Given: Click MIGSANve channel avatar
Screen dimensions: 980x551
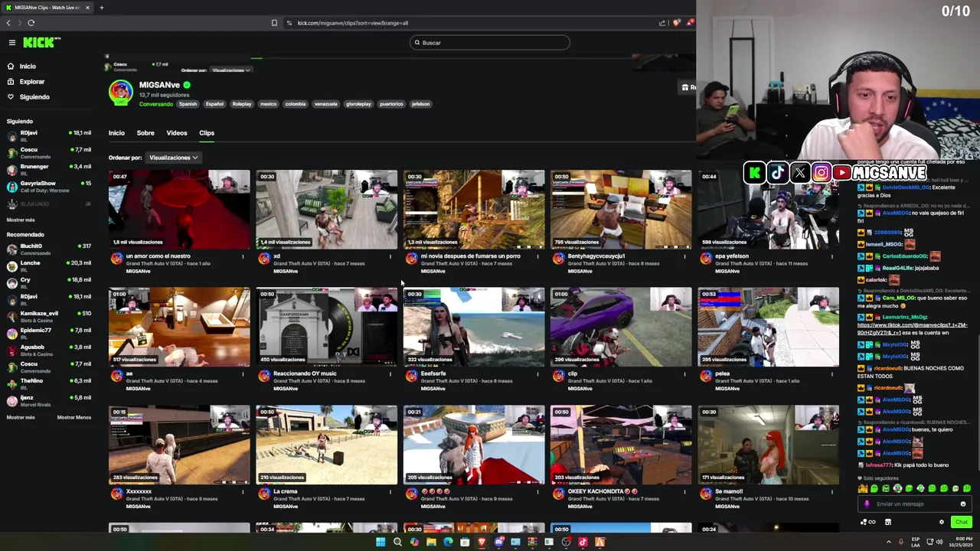Looking at the screenshot, I should click(x=120, y=93).
